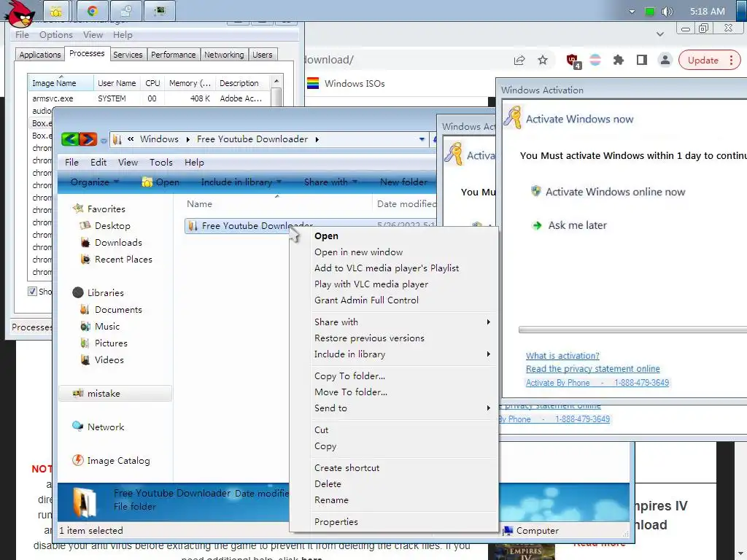747x560 pixels.
Task: Open Options menu in Task Manager
Action: [x=55, y=35]
